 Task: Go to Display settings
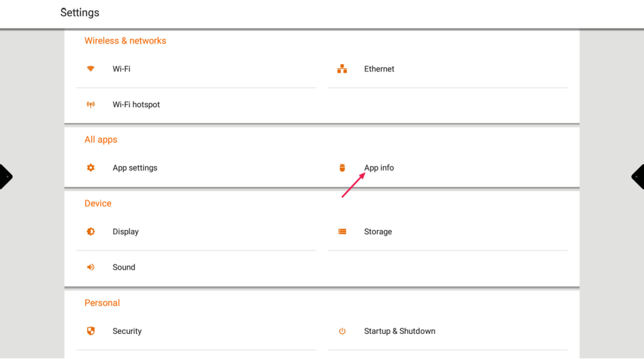point(125,231)
